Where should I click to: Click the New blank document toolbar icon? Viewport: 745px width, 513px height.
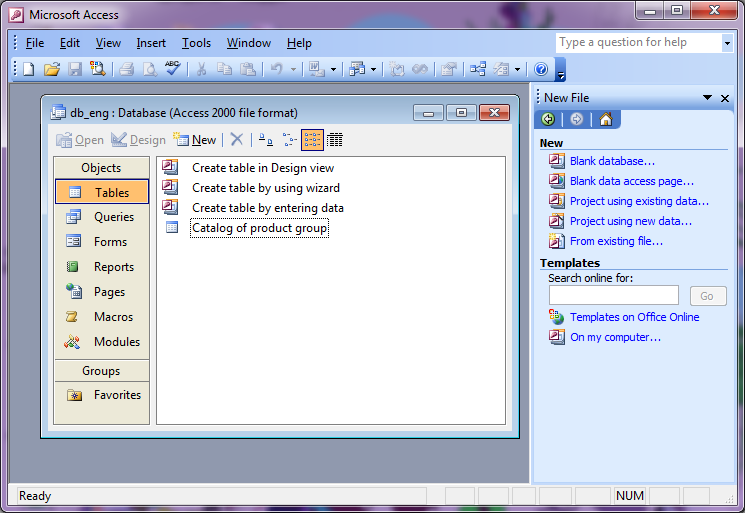(x=29, y=69)
